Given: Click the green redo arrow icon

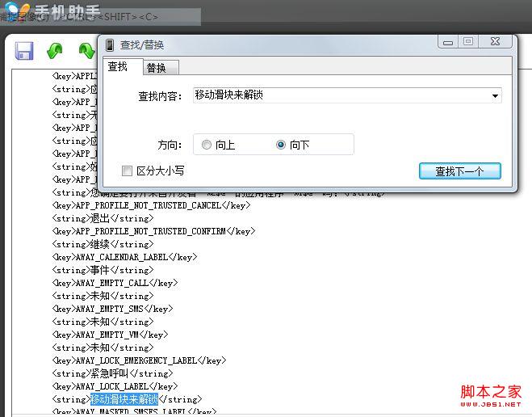Looking at the screenshot, I should click(x=87, y=51).
